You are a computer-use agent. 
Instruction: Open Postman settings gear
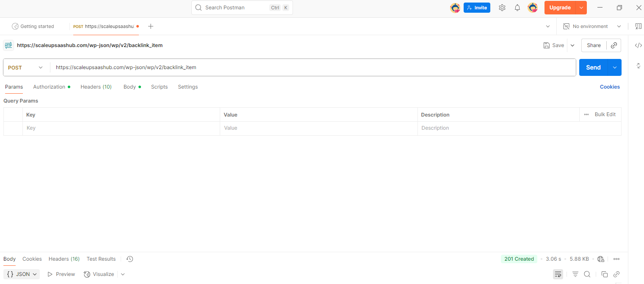coord(502,7)
